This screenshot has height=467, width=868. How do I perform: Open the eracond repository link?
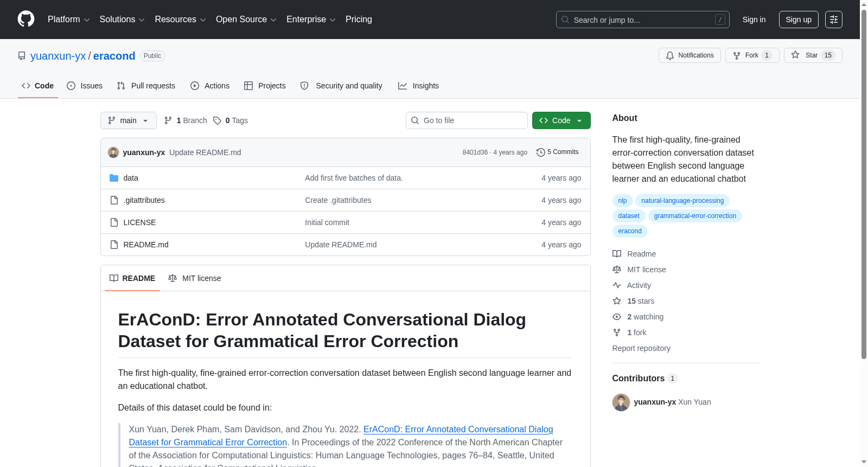[114, 56]
